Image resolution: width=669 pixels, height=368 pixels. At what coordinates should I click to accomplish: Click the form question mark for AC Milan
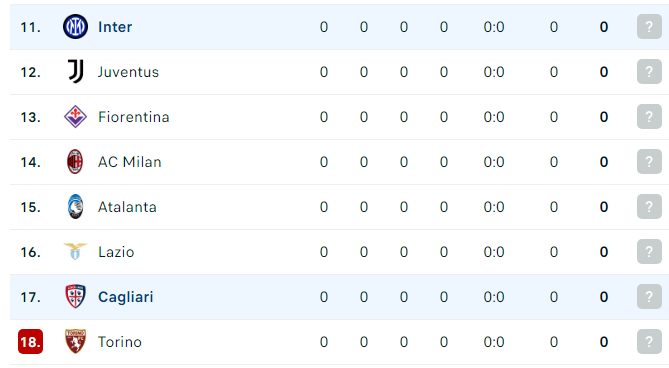[649, 162]
